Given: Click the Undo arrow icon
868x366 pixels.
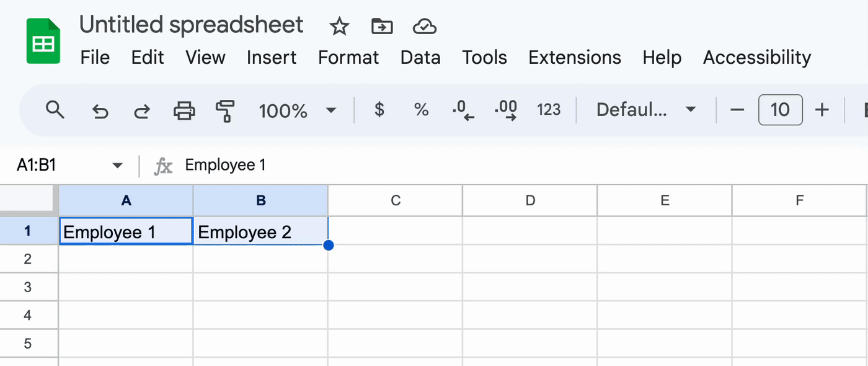Looking at the screenshot, I should [100, 111].
